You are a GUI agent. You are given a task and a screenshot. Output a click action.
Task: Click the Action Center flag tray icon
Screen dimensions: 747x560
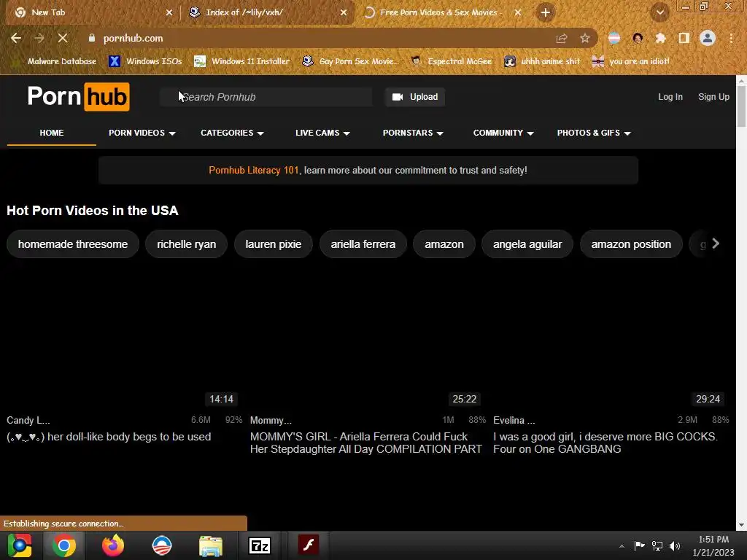tap(639, 545)
